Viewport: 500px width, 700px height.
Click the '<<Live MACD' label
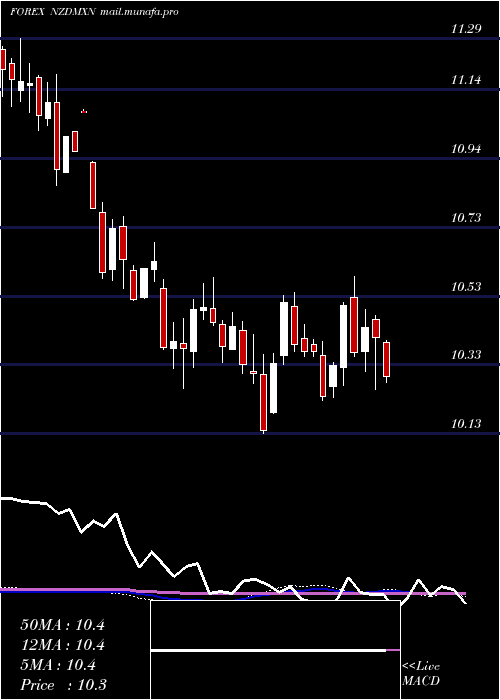(421, 674)
